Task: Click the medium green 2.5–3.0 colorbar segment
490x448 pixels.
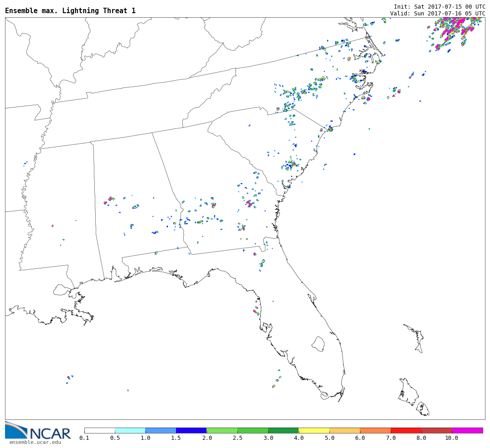Action: [253, 430]
